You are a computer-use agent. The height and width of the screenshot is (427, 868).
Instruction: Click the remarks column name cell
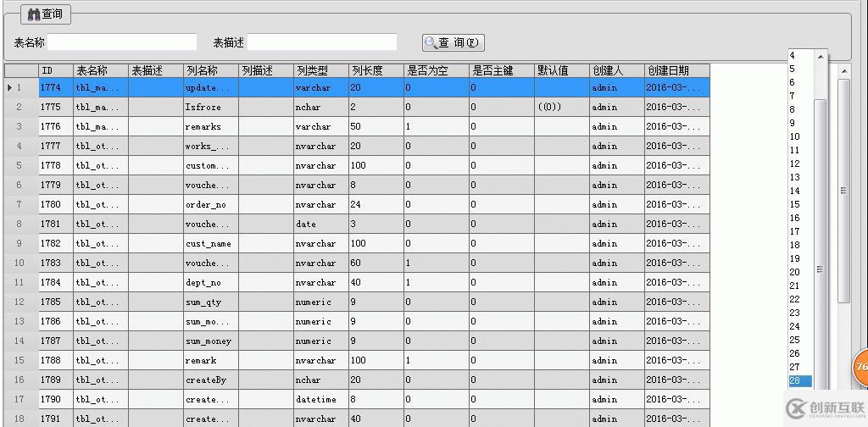pos(211,127)
